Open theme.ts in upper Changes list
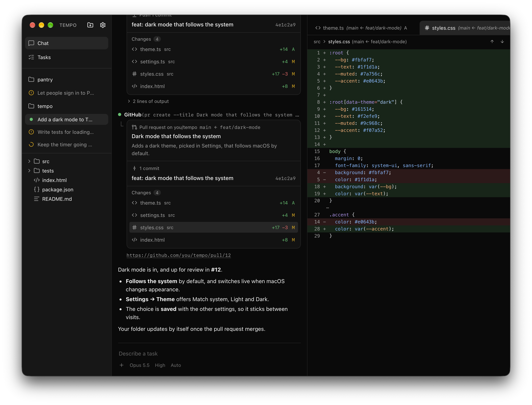Viewport: 532px width, 405px height. tap(214, 49)
